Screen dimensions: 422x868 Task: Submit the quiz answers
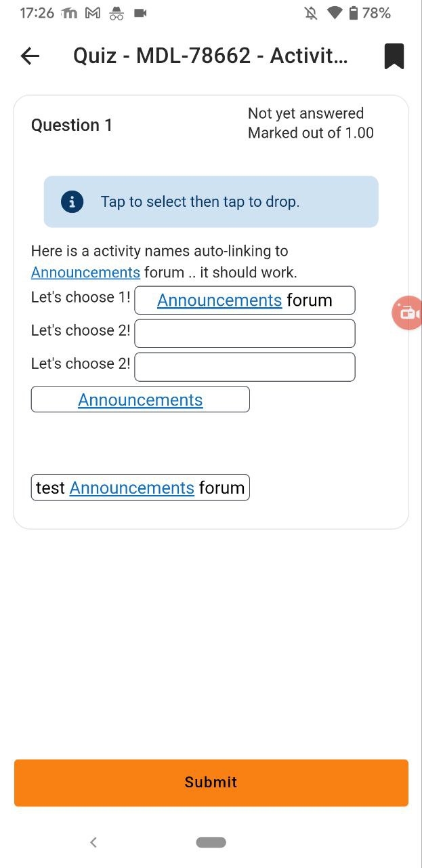[211, 783]
